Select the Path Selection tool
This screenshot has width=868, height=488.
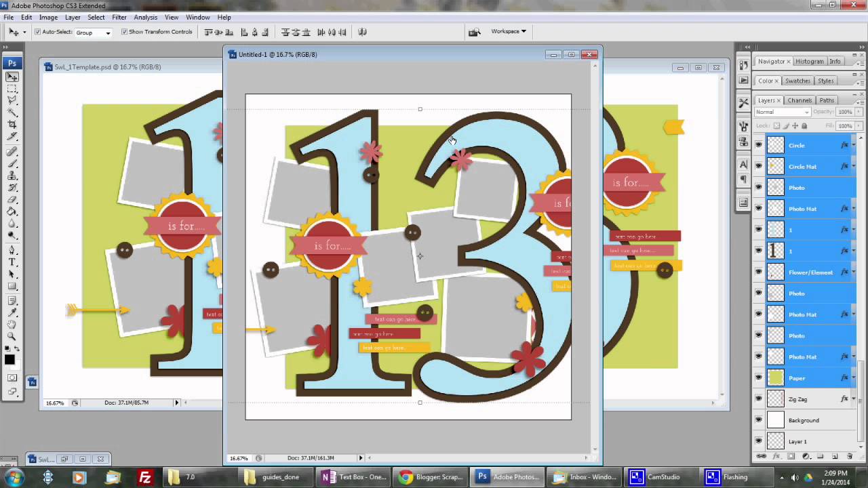coord(12,274)
